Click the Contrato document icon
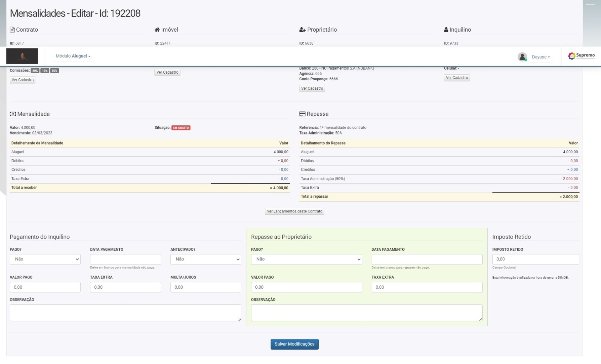The width and height of the screenshot is (601, 364). pyautogui.click(x=12, y=30)
